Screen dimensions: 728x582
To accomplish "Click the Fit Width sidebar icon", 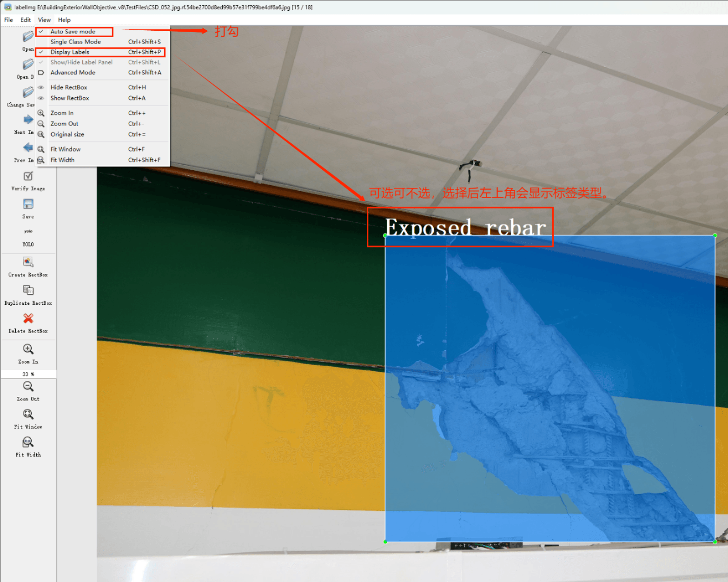I will click(28, 442).
